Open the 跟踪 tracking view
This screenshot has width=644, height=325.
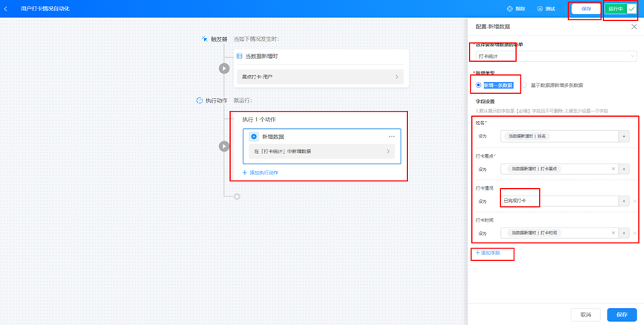[x=516, y=9]
